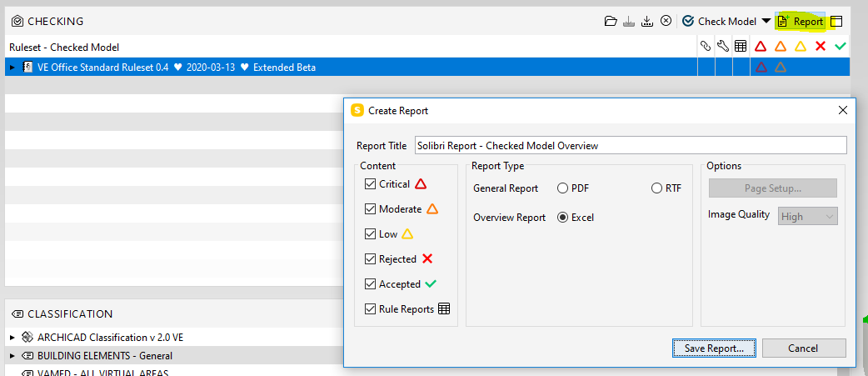Click the Classification panel header icon

point(17,314)
